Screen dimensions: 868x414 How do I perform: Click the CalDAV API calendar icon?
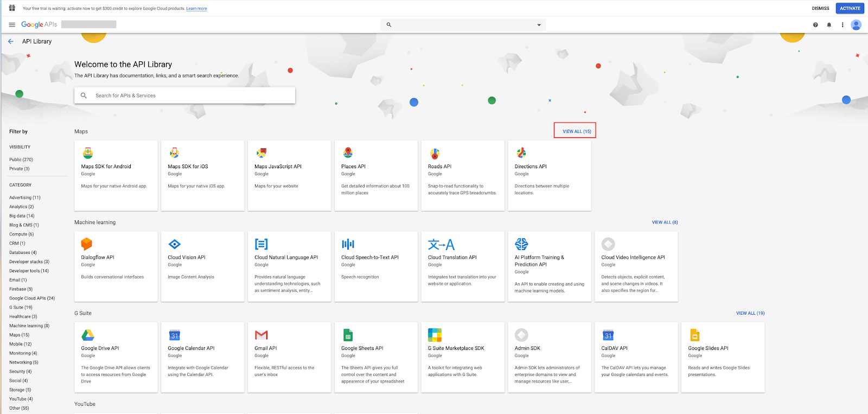608,335
